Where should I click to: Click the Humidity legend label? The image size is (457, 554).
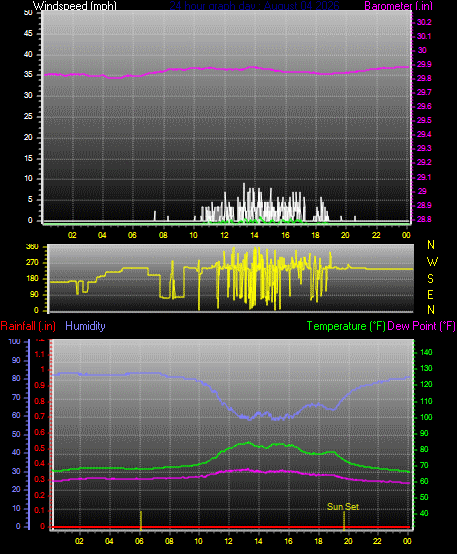(x=85, y=326)
